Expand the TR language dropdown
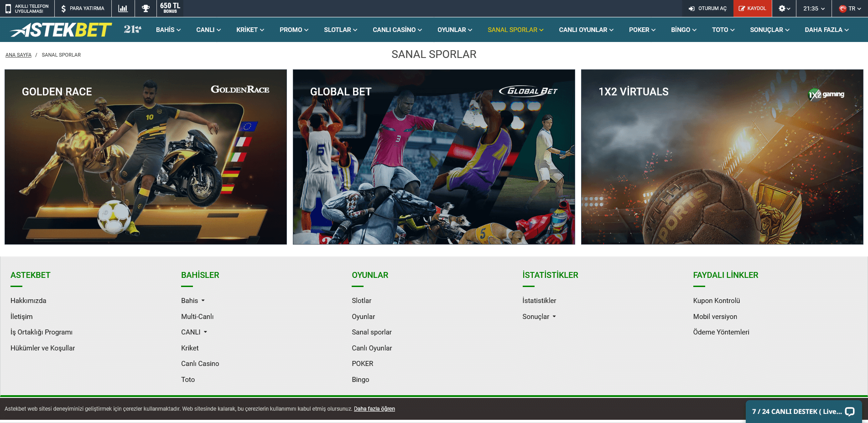Image resolution: width=868 pixels, height=423 pixels. click(850, 8)
